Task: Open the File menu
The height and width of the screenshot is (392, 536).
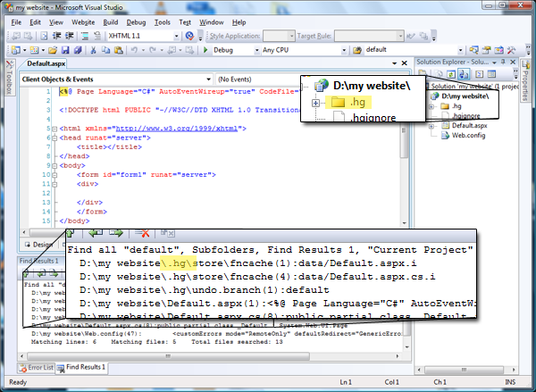Action: (16, 22)
